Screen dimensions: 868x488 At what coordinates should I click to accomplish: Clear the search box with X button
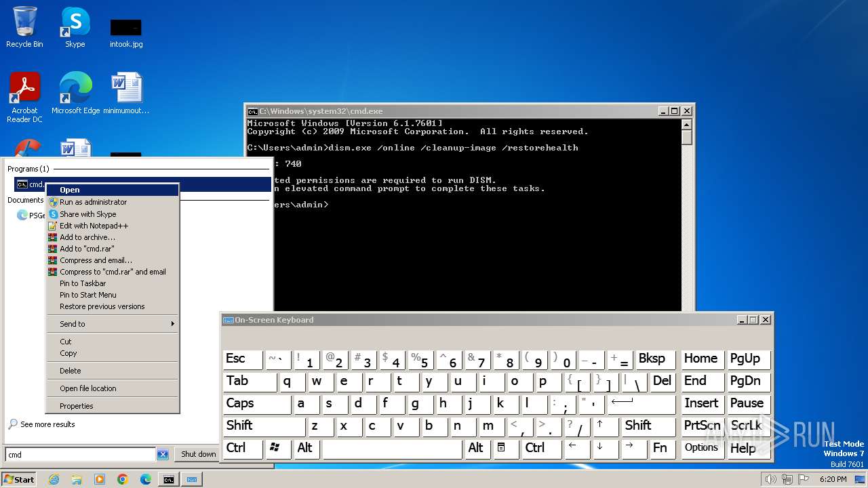(x=162, y=454)
